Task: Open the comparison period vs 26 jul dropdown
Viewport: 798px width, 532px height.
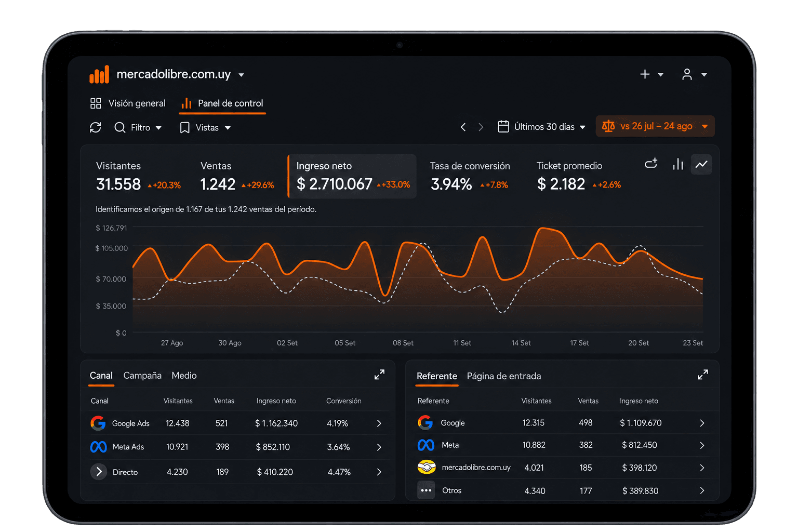Action: coord(655,126)
